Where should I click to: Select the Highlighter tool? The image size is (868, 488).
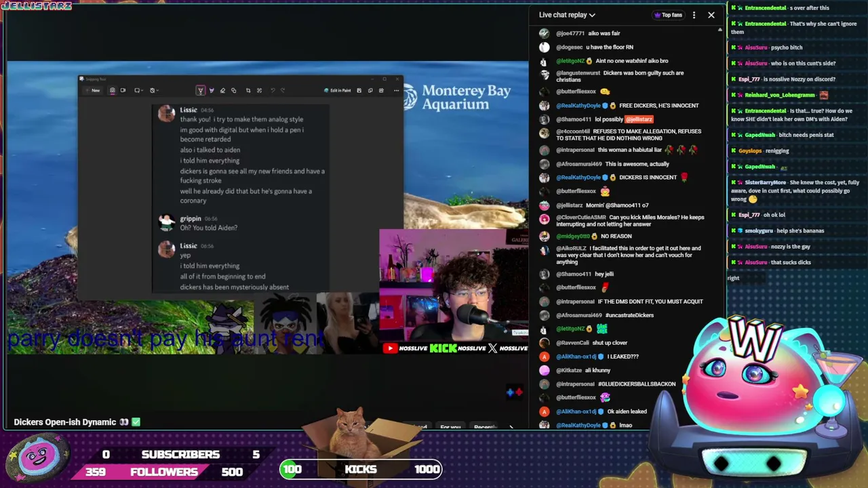tap(211, 90)
